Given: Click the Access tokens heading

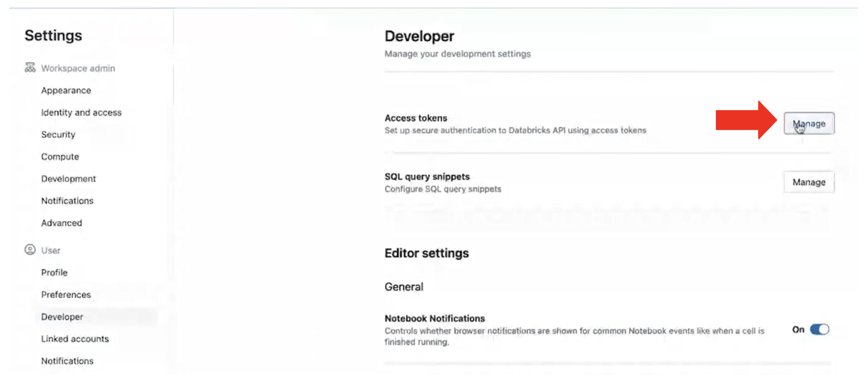Looking at the screenshot, I should pyautogui.click(x=416, y=118).
